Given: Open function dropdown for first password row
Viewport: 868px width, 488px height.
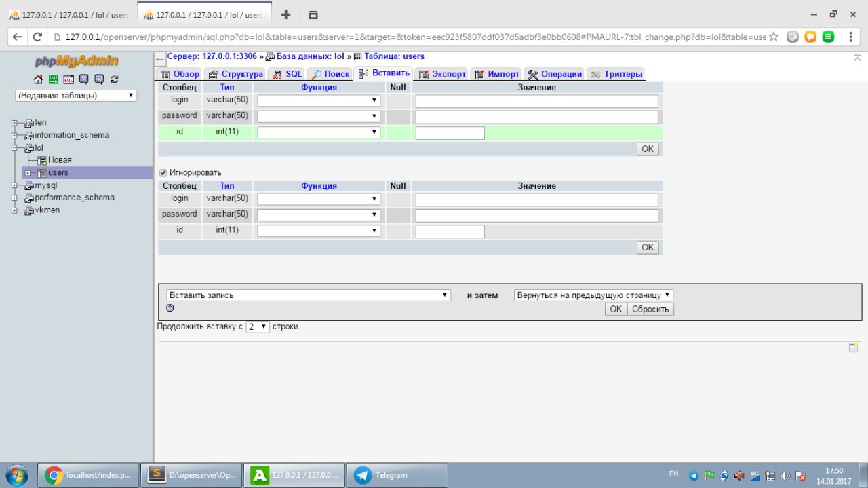Looking at the screenshot, I should coord(319,117).
